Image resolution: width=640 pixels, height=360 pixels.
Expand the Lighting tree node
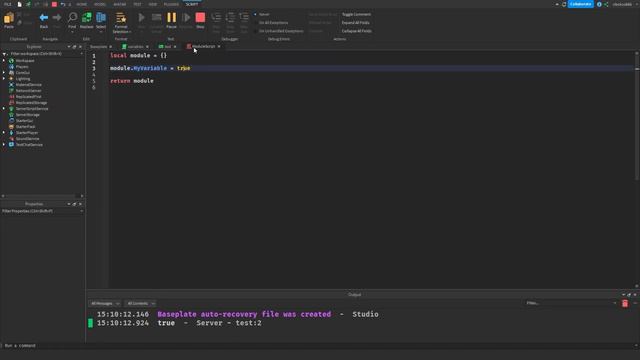[4, 78]
